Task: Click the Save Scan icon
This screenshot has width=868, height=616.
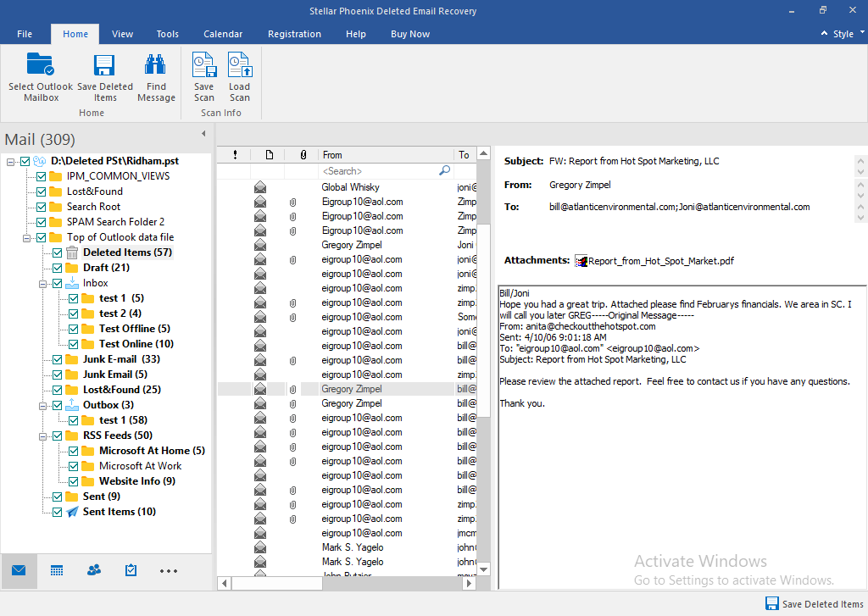Action: coord(203,67)
